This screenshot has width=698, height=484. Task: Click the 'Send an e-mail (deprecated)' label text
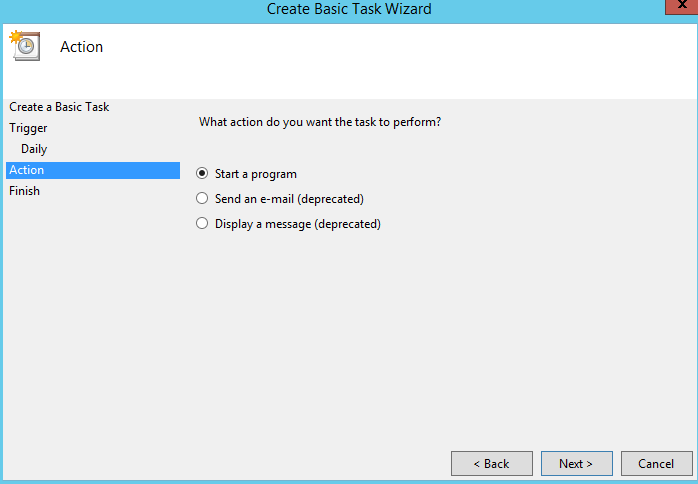tap(289, 199)
